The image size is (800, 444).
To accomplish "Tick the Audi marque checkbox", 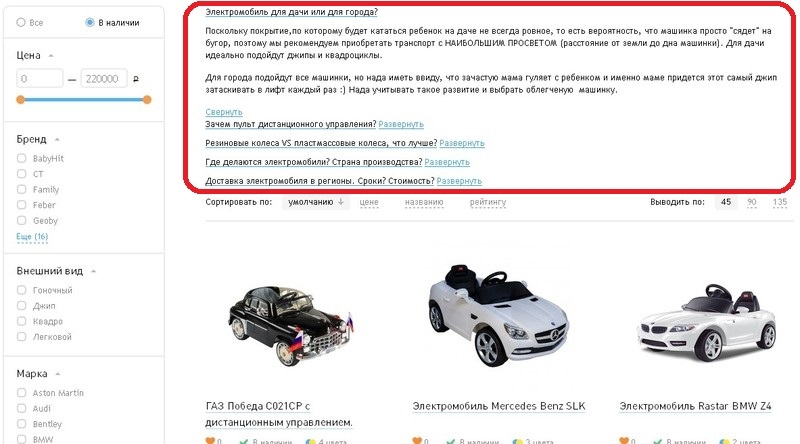I will pos(21,408).
